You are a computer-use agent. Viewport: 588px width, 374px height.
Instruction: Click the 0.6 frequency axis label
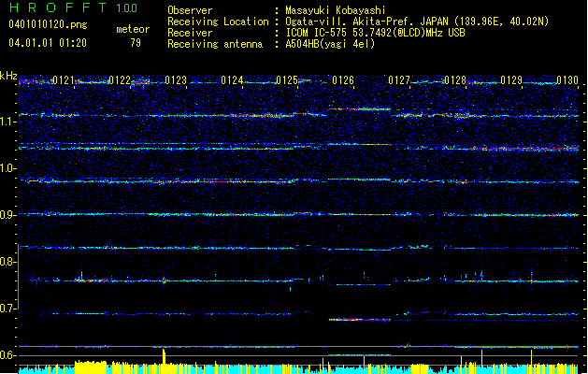pos(7,355)
